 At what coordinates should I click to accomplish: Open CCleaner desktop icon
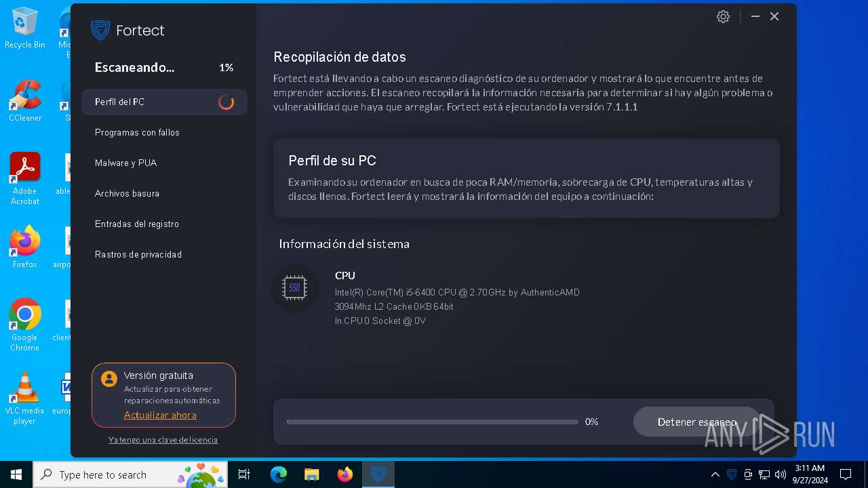(25, 101)
